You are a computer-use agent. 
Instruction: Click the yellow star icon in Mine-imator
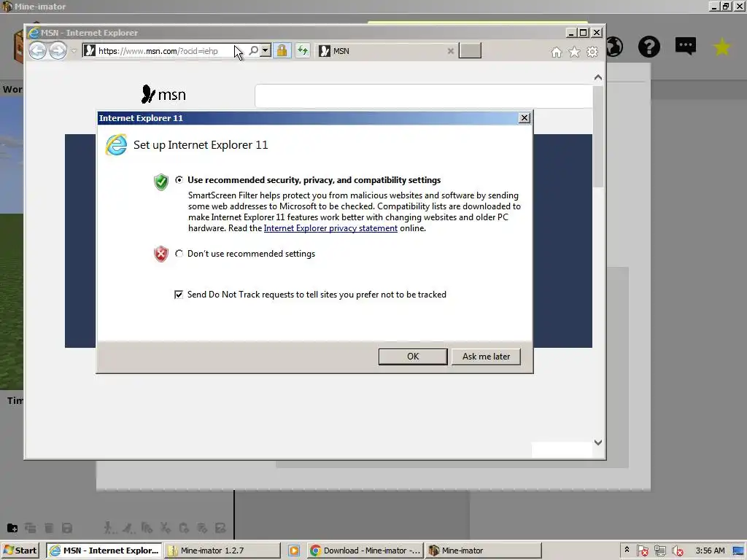(721, 47)
